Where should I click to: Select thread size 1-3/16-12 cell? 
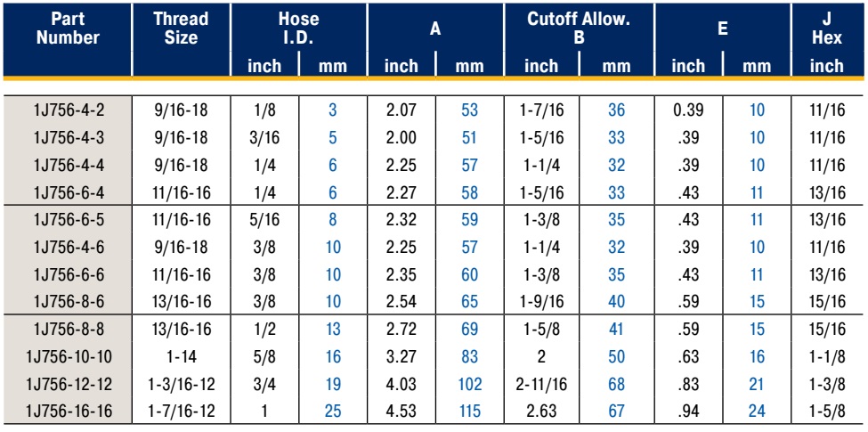coord(181,385)
